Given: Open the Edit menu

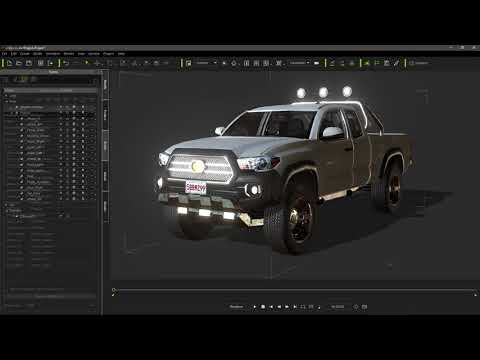Looking at the screenshot, I should 14,54.
